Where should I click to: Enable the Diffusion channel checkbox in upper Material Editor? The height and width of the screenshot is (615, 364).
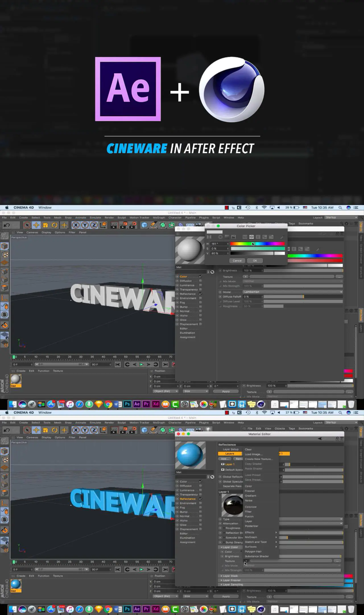pos(200,281)
